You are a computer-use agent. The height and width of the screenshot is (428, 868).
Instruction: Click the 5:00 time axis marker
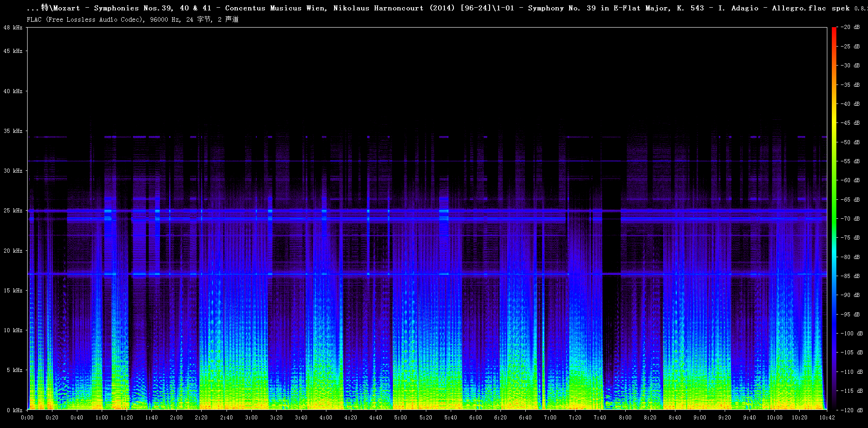[x=401, y=418]
